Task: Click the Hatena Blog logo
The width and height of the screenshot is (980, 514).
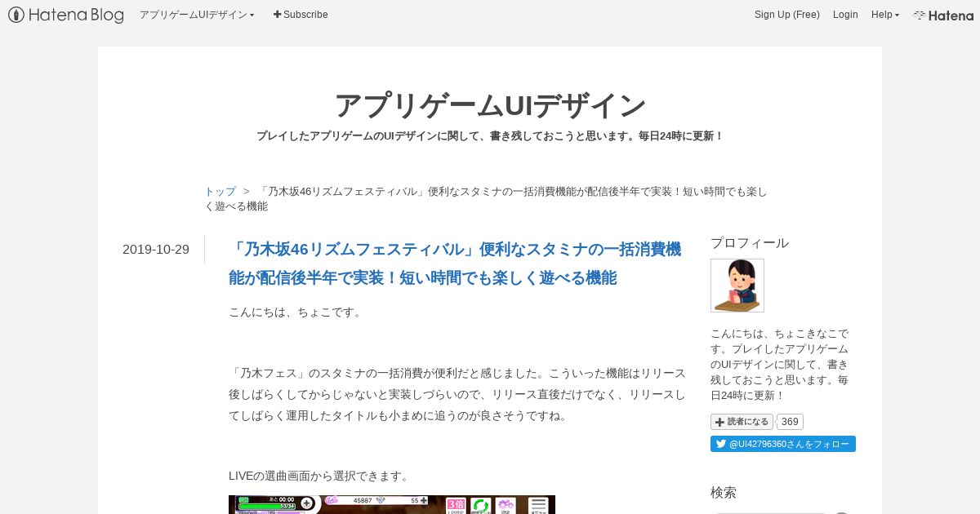Action: pyautogui.click(x=66, y=15)
